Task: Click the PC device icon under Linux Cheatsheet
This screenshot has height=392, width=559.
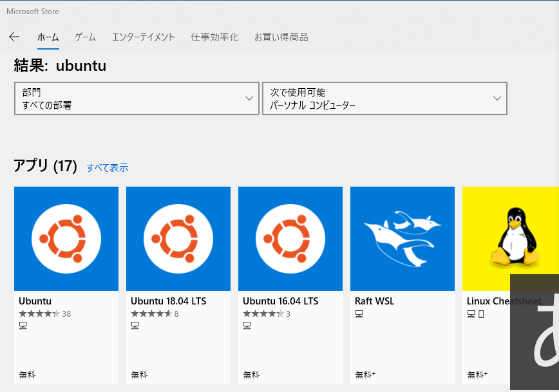Action: coord(471,314)
